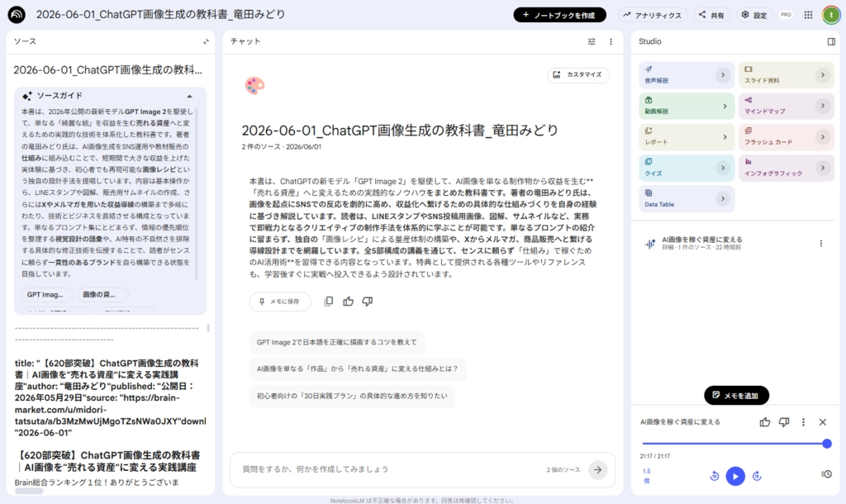This screenshot has width=846, height=504.
Task: Create a new notebook with ノートブックを作成
Action: (559, 15)
